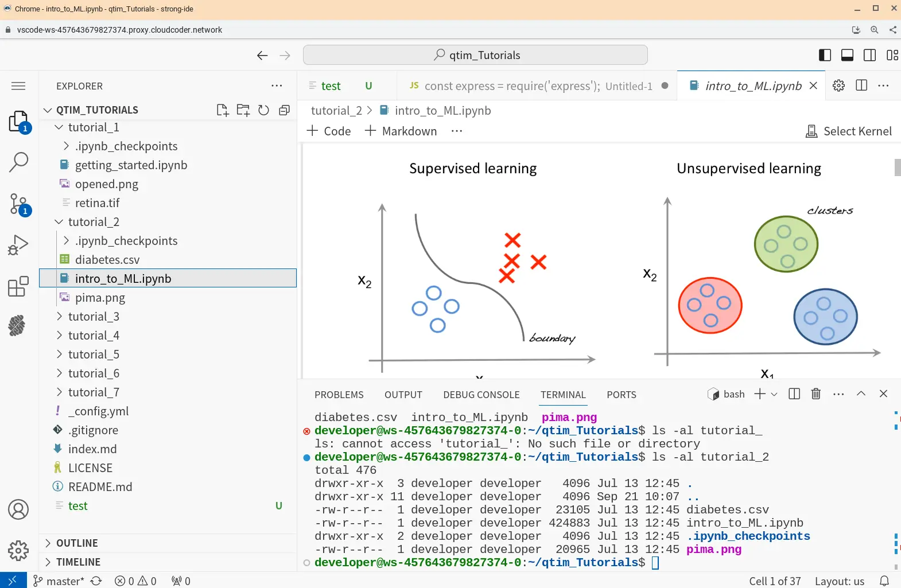Open Run and Debug view
Screen dimensions: 901x588
click(18, 245)
